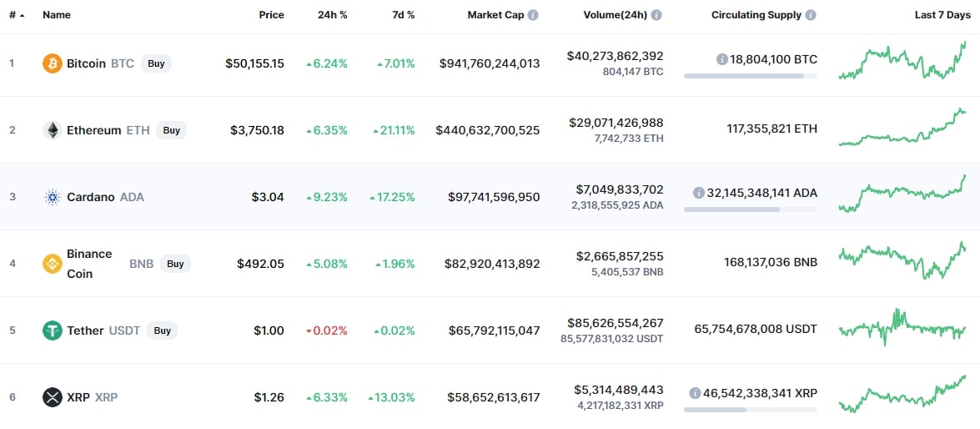The width and height of the screenshot is (980, 429).
Task: Click Cardano market cap $97,741,596,950
Action: click(x=495, y=198)
